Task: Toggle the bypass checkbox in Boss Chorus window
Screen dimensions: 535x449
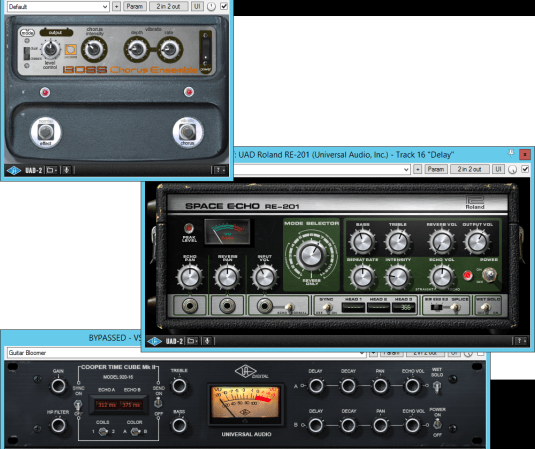Action: pos(224,6)
